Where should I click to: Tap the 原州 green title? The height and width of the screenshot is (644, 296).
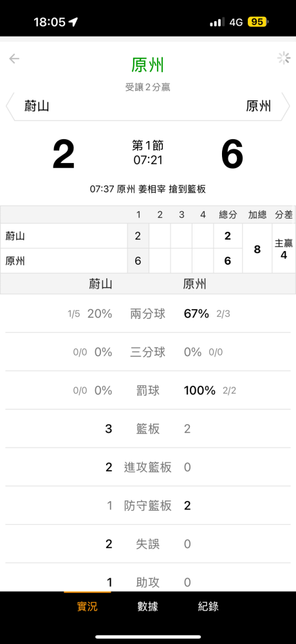point(148,65)
